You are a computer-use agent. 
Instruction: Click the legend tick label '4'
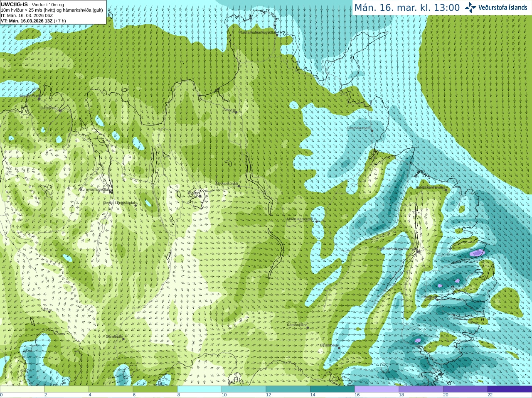pyautogui.click(x=90, y=395)
